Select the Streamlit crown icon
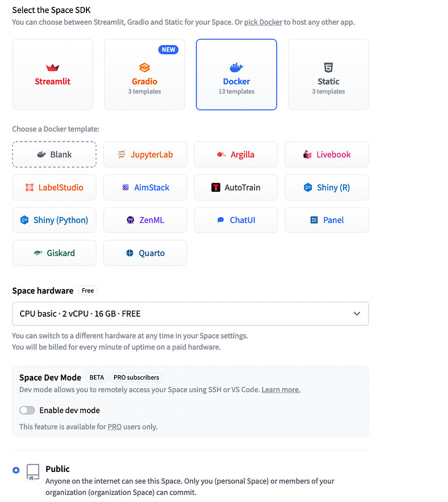 pos(53,68)
